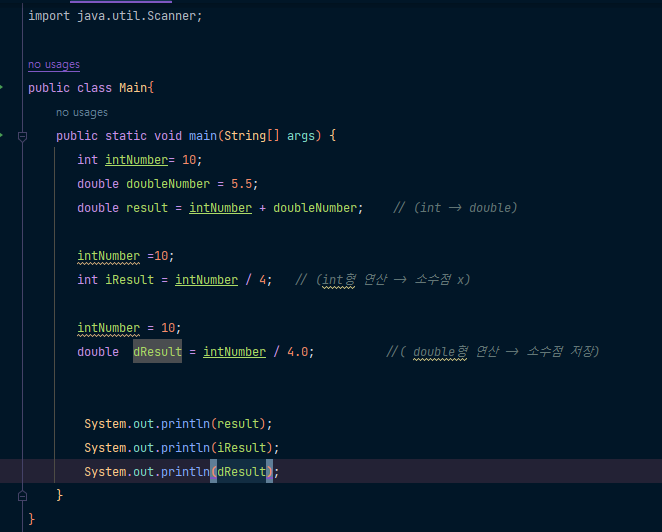Click the 'void' return type keyword
Image resolution: width=662 pixels, height=532 pixels.
tap(168, 136)
